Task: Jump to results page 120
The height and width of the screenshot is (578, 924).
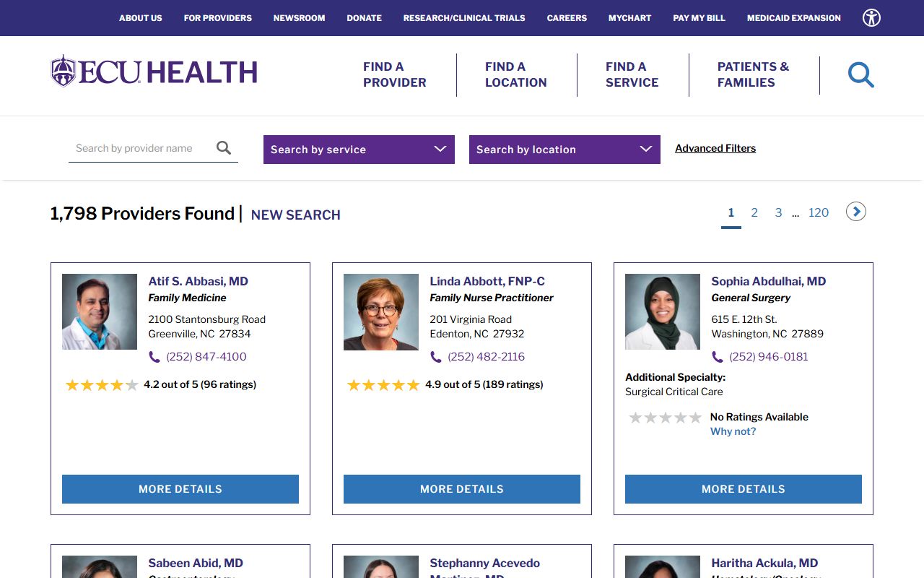Action: pos(819,212)
